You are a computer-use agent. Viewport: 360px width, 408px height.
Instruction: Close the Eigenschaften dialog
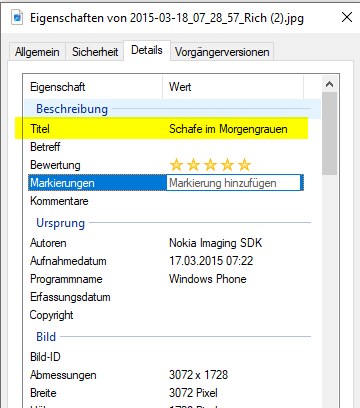pos(347,17)
